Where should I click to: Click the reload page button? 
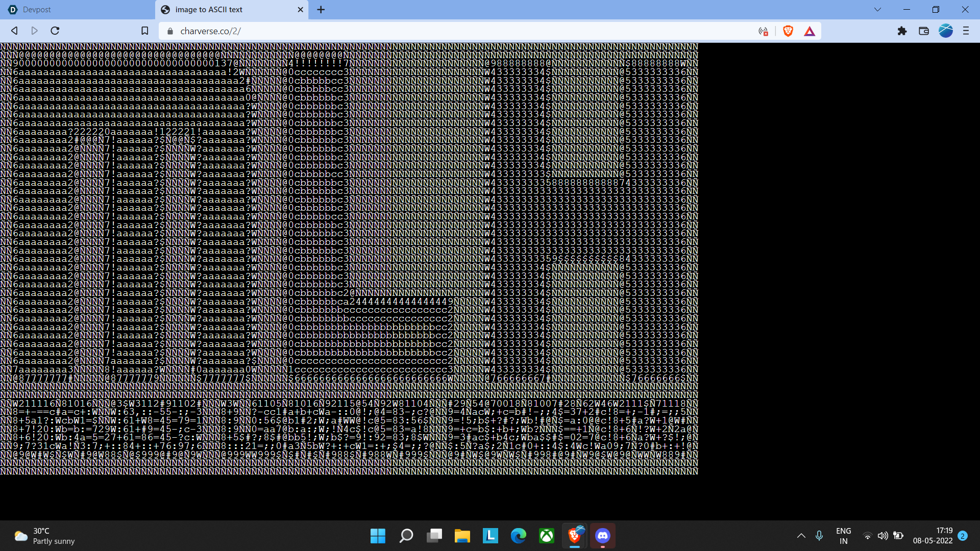(55, 31)
